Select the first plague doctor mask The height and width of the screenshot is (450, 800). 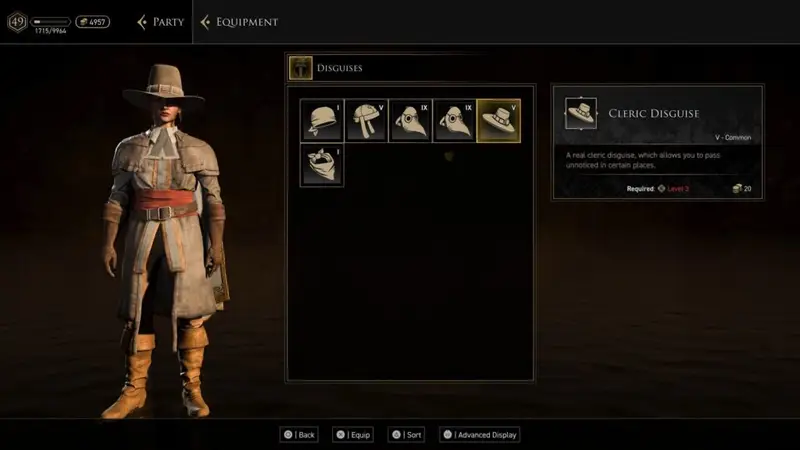[x=410, y=121]
